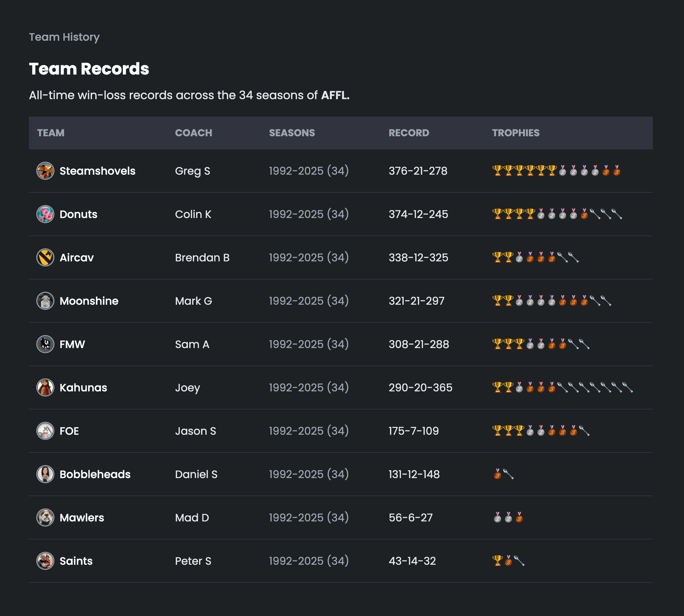Select the Mawlers bulldog logo
The height and width of the screenshot is (616, 684).
pos(45,517)
